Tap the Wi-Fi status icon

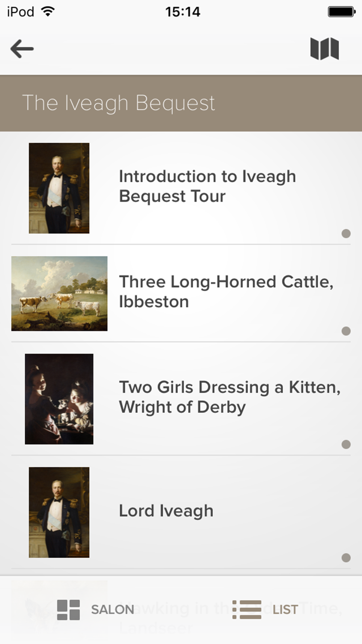pyautogui.click(x=48, y=12)
